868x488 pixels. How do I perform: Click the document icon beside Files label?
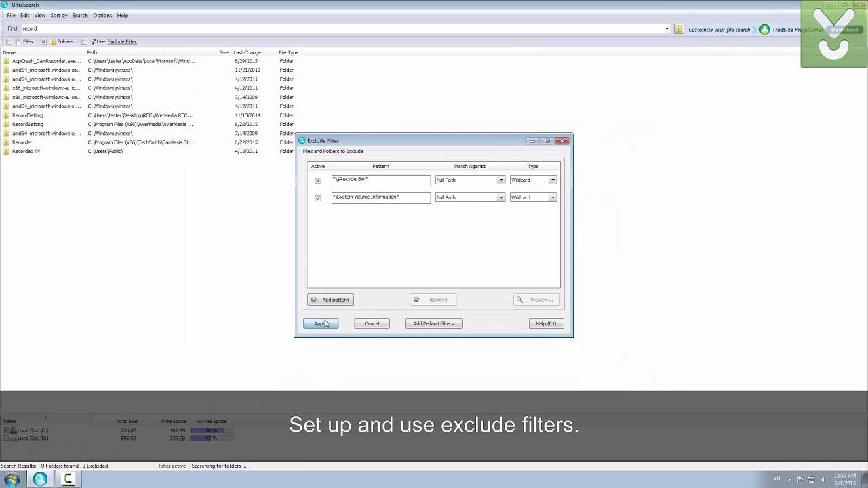[18, 42]
